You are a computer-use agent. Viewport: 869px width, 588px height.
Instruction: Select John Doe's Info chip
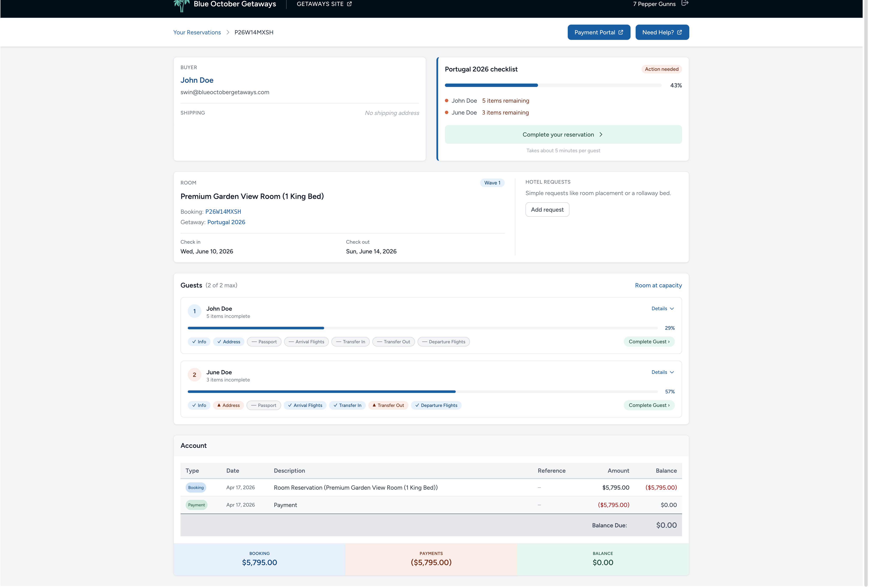pyautogui.click(x=199, y=342)
